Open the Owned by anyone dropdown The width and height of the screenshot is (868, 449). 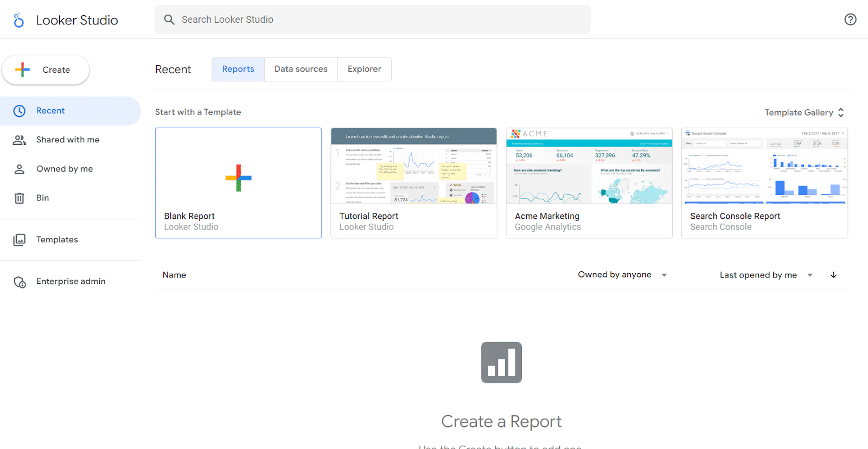pyautogui.click(x=622, y=275)
